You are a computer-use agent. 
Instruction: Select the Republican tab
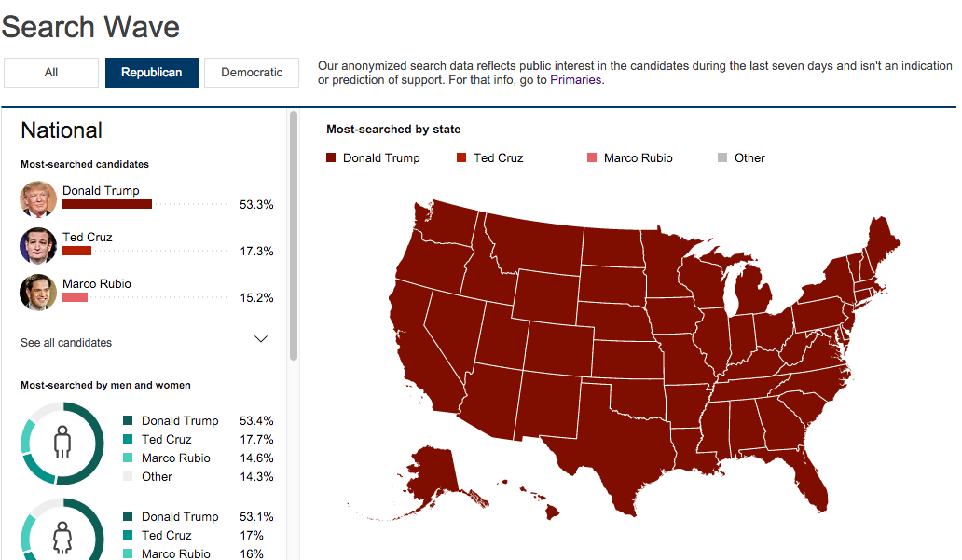point(152,73)
